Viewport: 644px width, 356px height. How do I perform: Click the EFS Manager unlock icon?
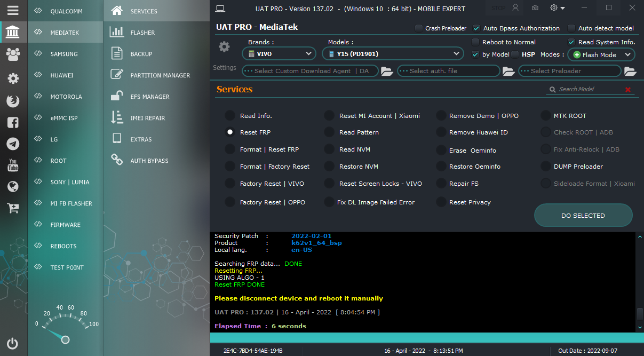pos(117,96)
